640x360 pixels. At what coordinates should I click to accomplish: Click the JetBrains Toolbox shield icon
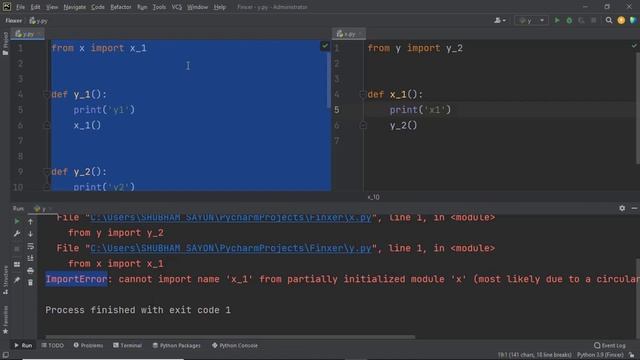[x=633, y=20]
